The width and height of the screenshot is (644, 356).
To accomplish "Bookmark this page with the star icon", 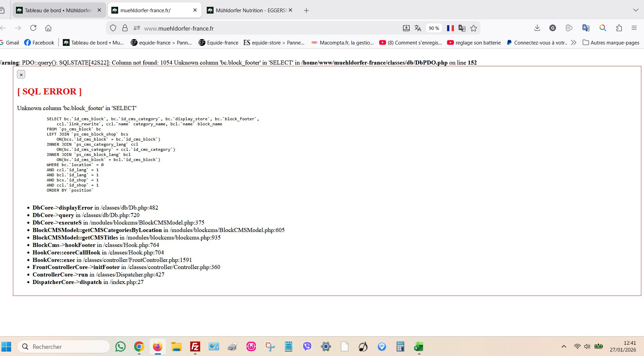I will click(x=474, y=28).
